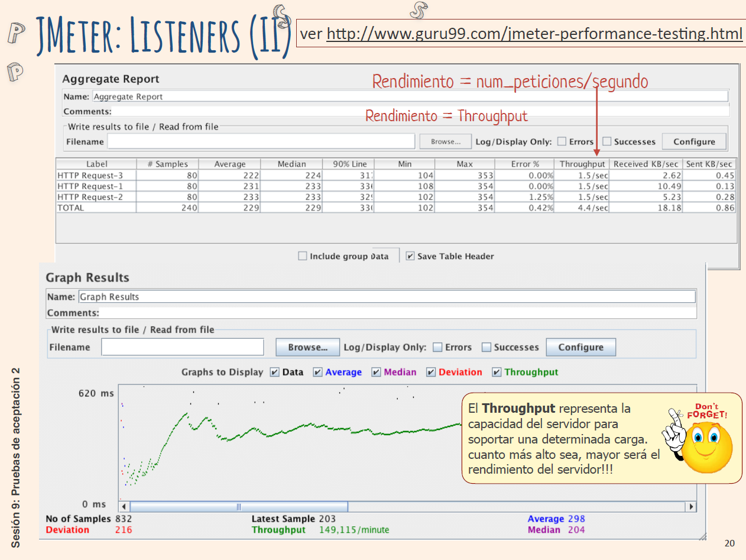
Task: Toggle the Data graph checkbox
Action: click(275, 372)
